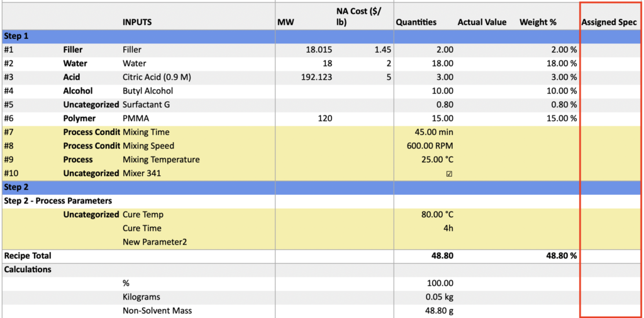Select the Step 2 section header row
The width and height of the screenshot is (644, 318).
pos(16,187)
